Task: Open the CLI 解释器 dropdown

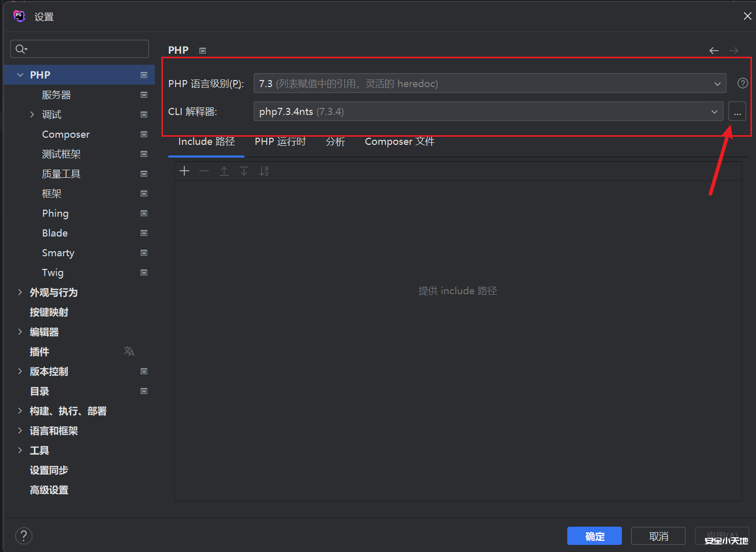Action: coord(713,111)
